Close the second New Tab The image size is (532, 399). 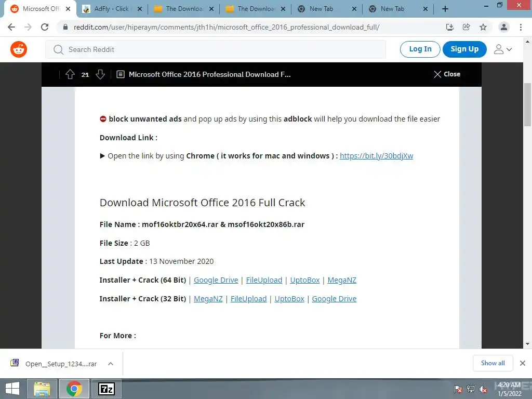pos(425,9)
